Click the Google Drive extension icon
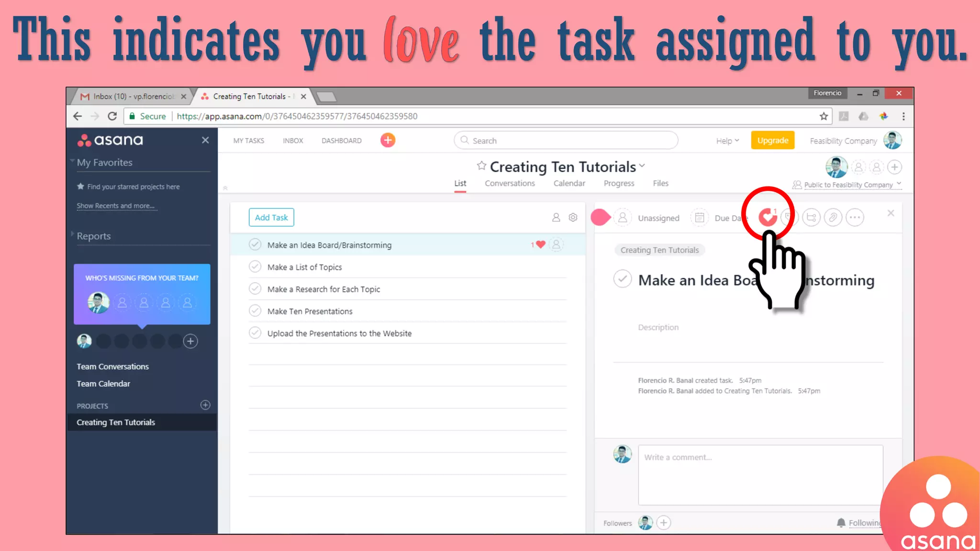This screenshot has width=980, height=551. (x=864, y=116)
